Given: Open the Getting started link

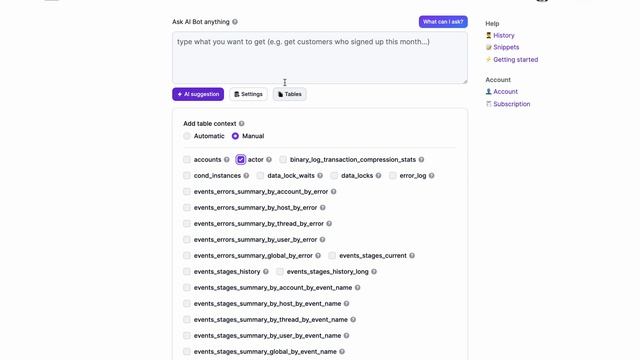Looking at the screenshot, I should [516, 60].
